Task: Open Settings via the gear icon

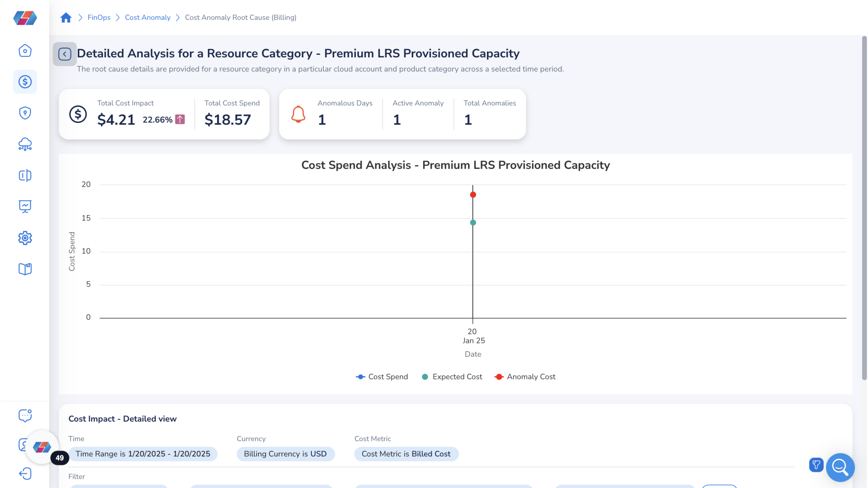Action: 25,238
